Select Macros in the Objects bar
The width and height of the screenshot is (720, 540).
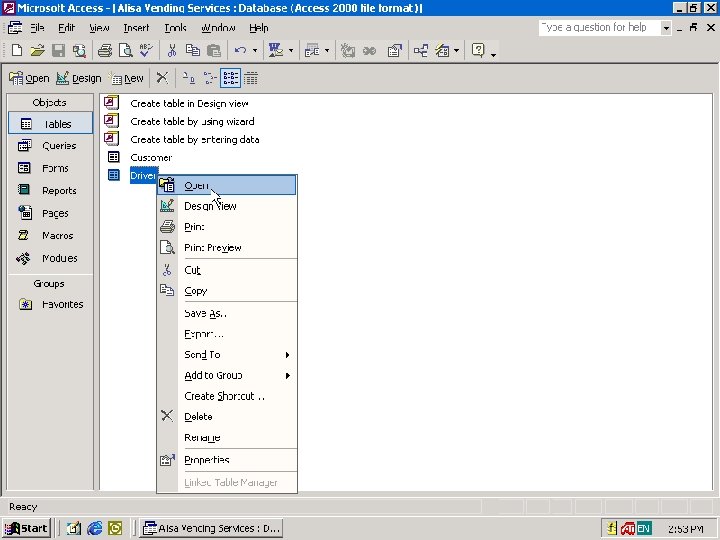51,236
